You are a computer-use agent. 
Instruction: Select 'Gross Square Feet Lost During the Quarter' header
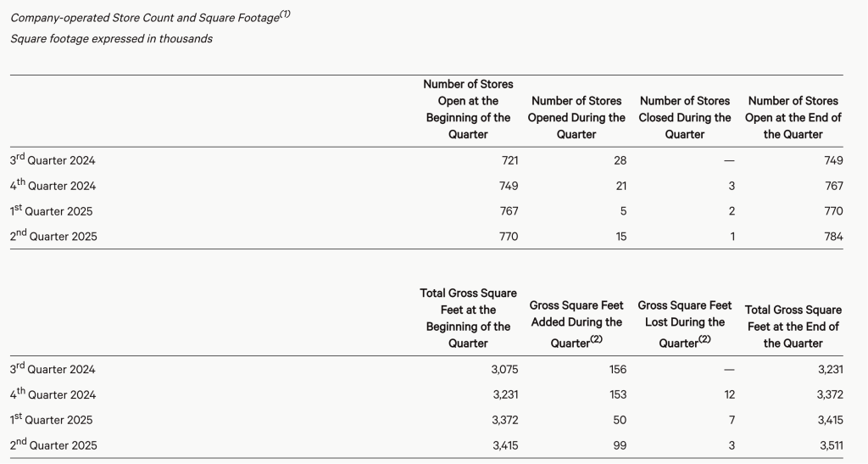pyautogui.click(x=685, y=323)
